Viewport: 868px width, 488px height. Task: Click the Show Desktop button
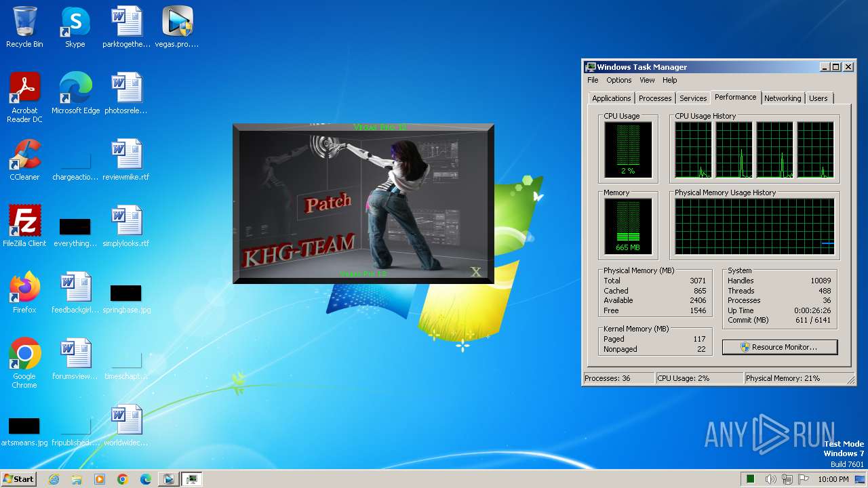tap(861, 479)
